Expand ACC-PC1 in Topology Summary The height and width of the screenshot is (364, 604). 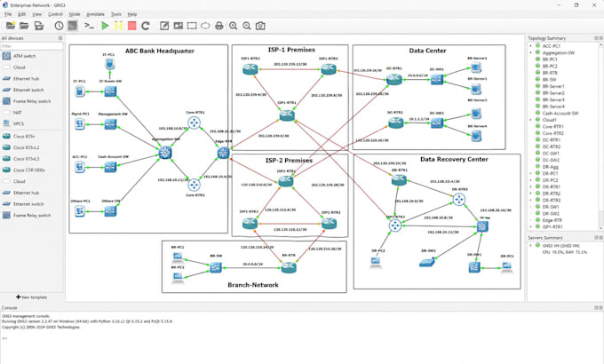[531, 46]
